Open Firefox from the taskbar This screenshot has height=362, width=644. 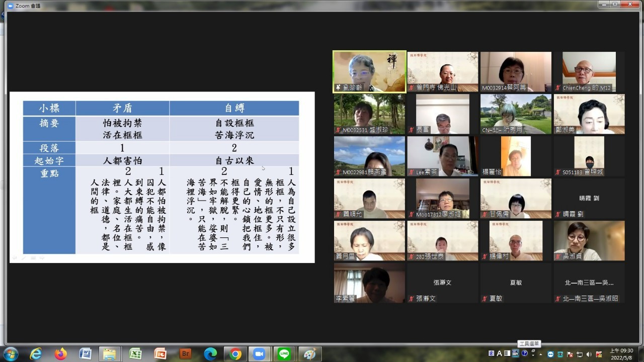(61, 354)
